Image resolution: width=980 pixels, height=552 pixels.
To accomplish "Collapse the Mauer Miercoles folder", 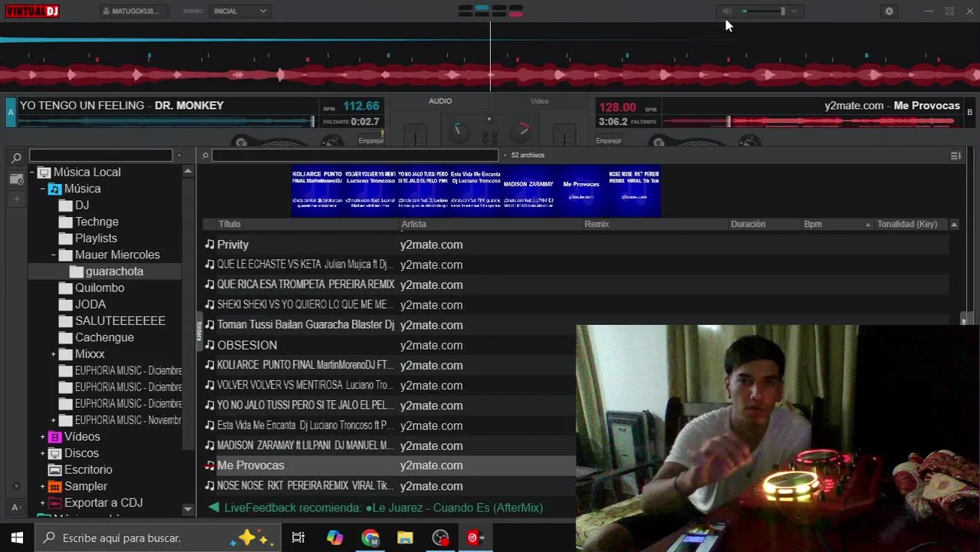I will (54, 255).
